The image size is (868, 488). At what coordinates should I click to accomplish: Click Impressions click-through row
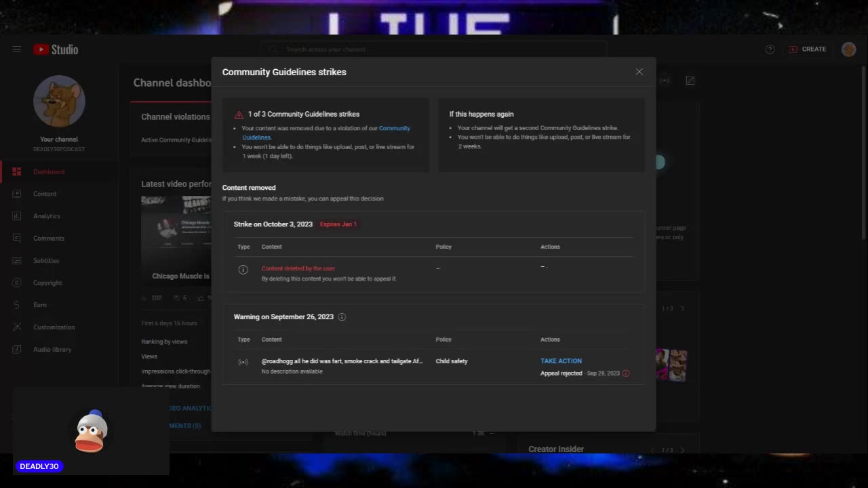[176, 371]
